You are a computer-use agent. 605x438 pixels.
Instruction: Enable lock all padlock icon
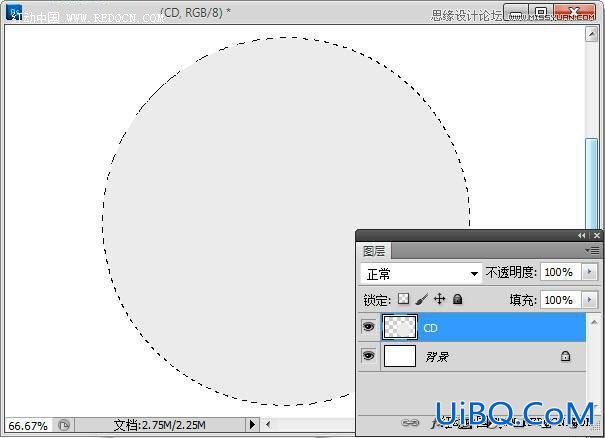click(x=457, y=299)
